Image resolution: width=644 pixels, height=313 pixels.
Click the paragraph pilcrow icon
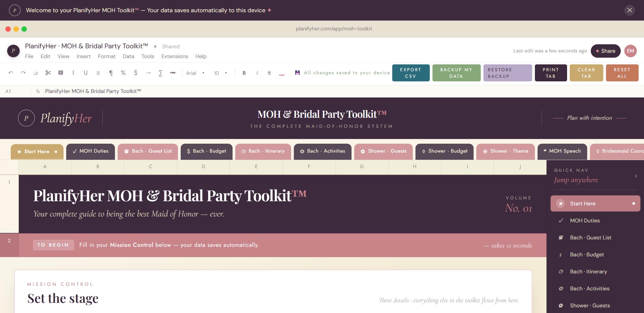pyautogui.click(x=111, y=73)
